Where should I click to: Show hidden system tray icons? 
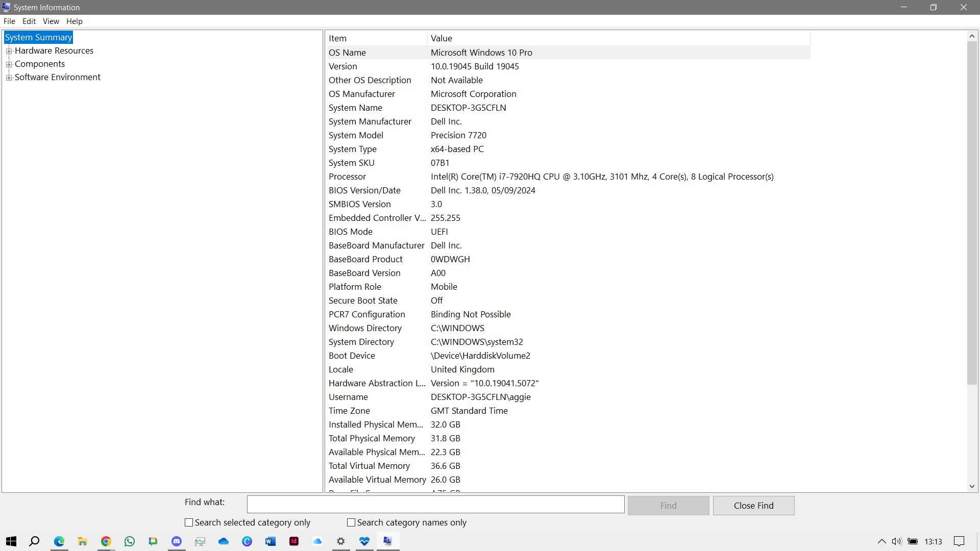pos(881,541)
